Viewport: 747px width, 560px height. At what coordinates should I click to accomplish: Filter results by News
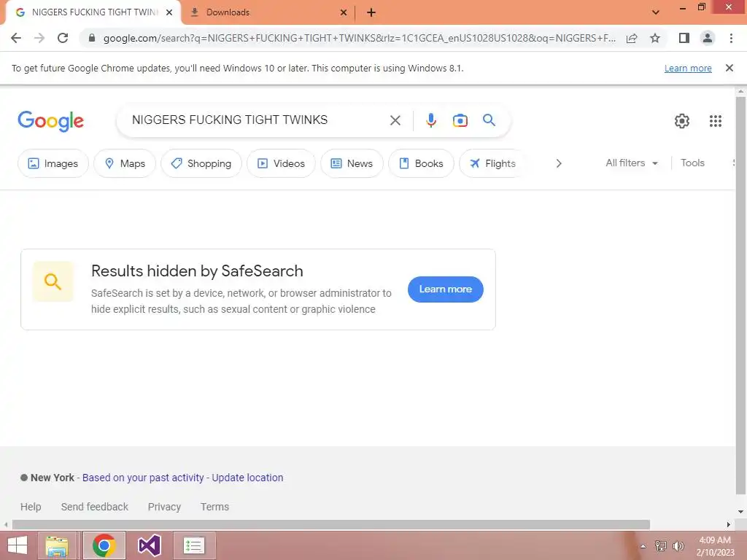(352, 163)
